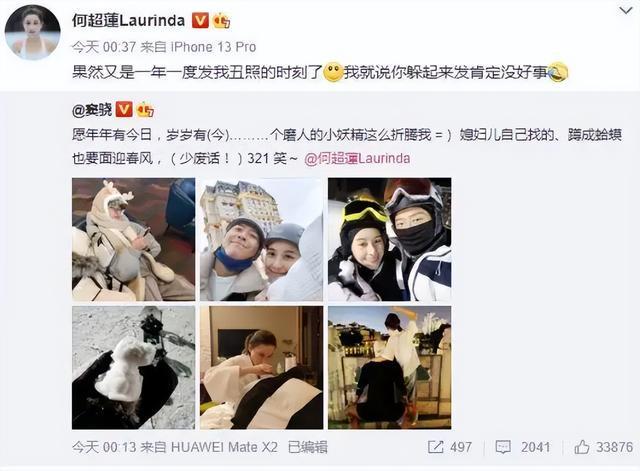The image size is (640, 471).
Task: View the couple selfie with building photo
Action: click(x=261, y=239)
